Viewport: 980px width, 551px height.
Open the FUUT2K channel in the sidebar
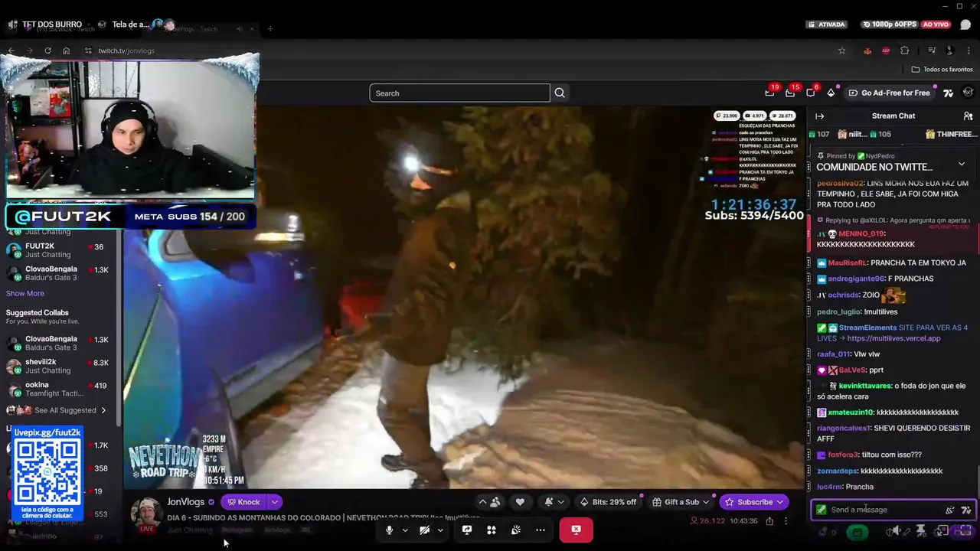pyautogui.click(x=60, y=250)
